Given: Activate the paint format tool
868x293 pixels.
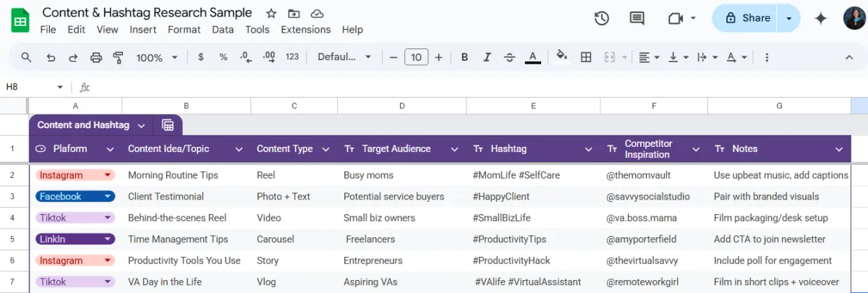Looking at the screenshot, I should (x=119, y=57).
